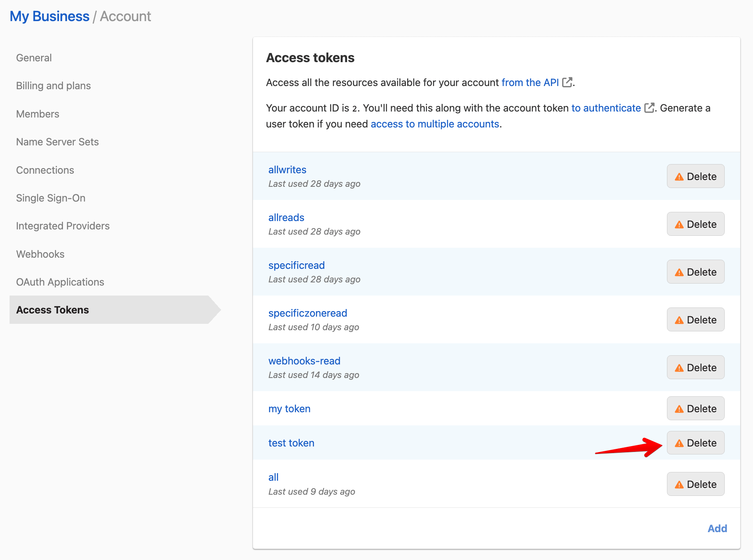This screenshot has height=560, width=753.
Task: Click external link icon after authenticate
Action: (x=649, y=108)
